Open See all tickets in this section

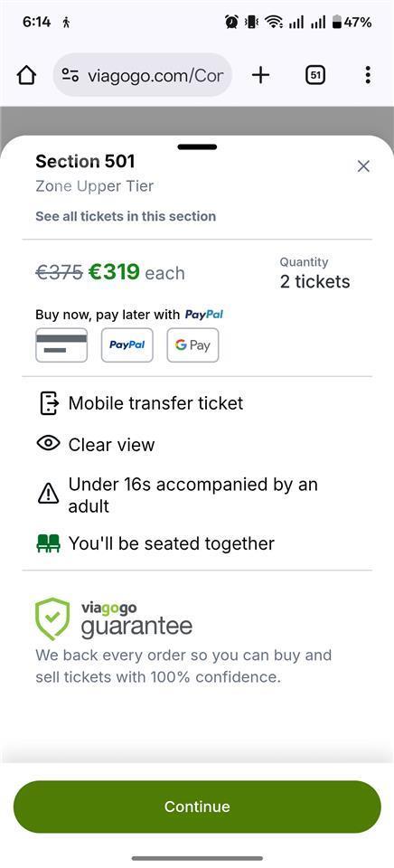[x=126, y=216]
